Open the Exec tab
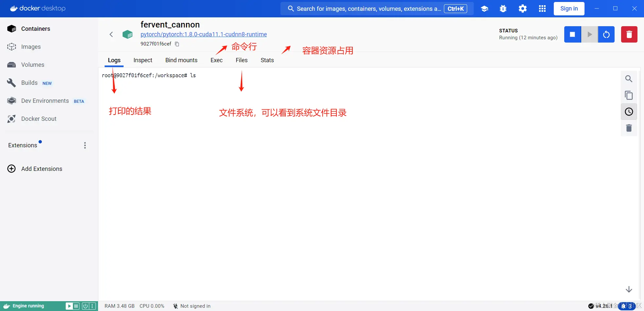Image resolution: width=644 pixels, height=311 pixels. coord(216,60)
